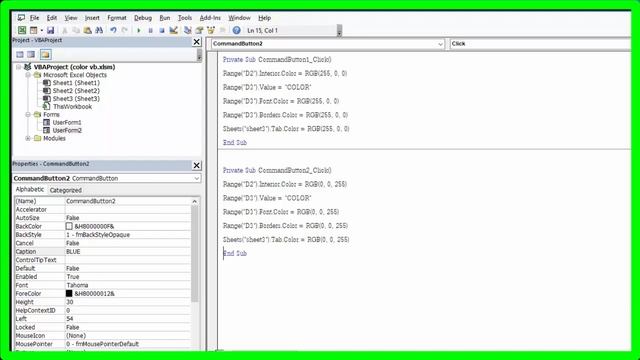Undo last action in toolbar
640x360 pixels.
pyautogui.click(x=113, y=30)
